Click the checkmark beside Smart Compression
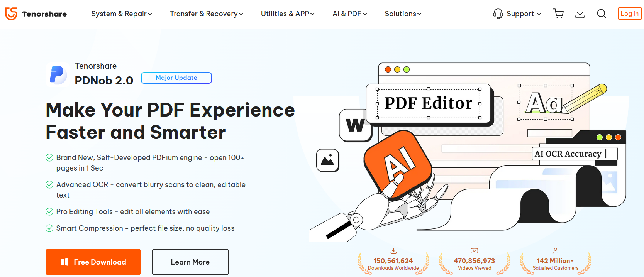 [x=49, y=228]
